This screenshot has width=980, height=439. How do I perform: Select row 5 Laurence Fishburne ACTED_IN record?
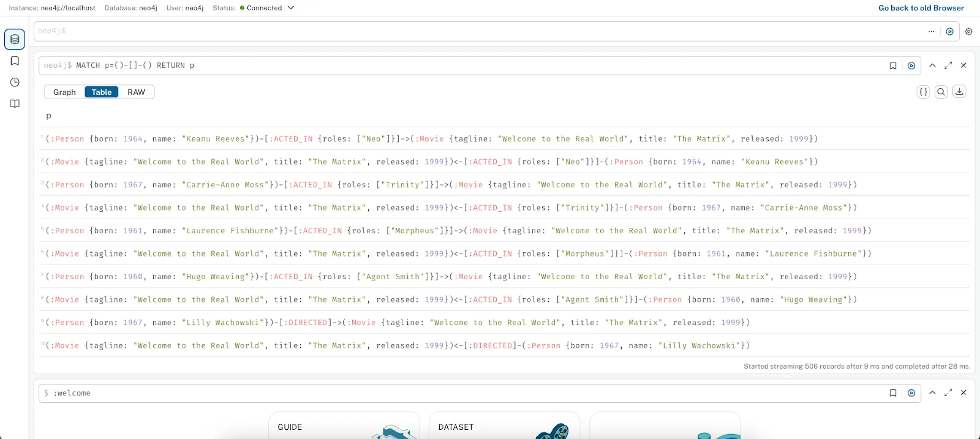(x=505, y=231)
